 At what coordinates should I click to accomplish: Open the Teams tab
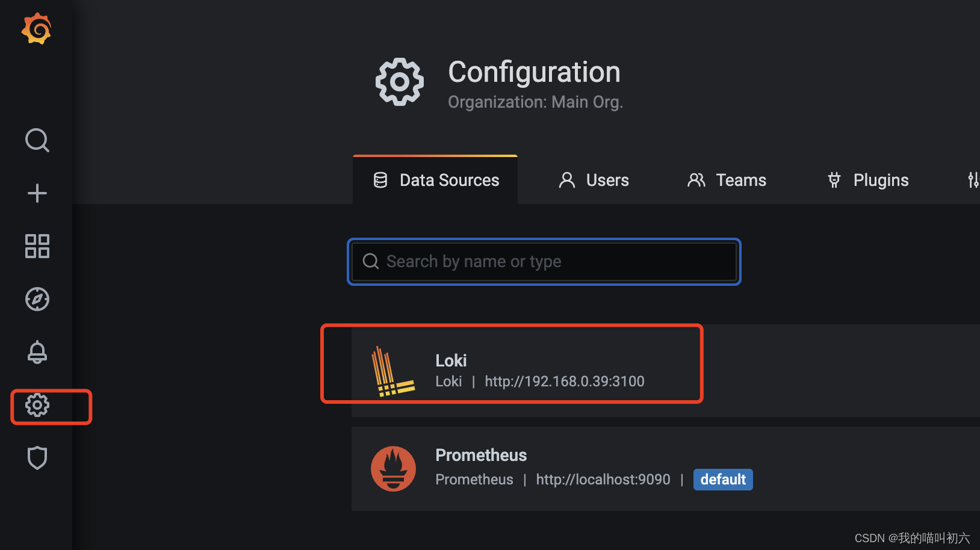[x=727, y=180]
